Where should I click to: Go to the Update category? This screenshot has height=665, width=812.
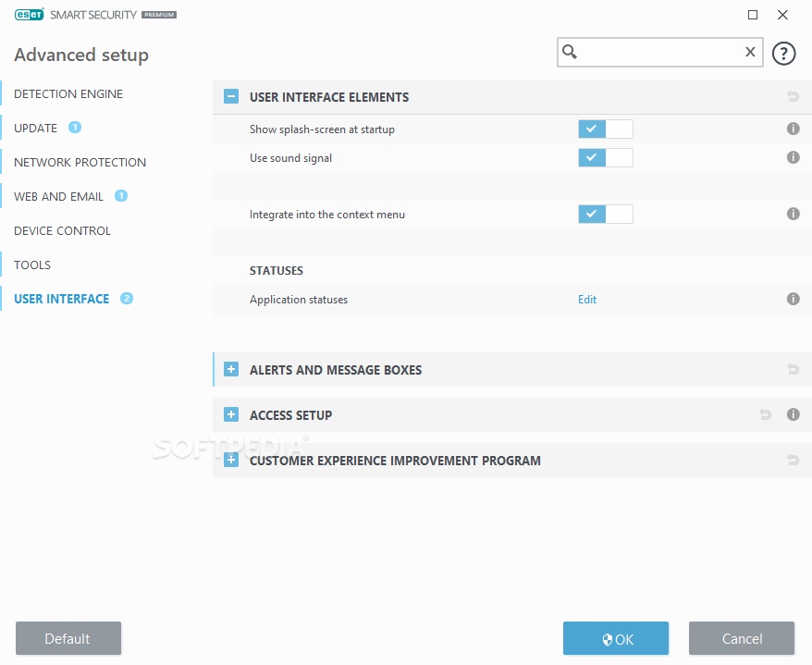[x=36, y=128]
